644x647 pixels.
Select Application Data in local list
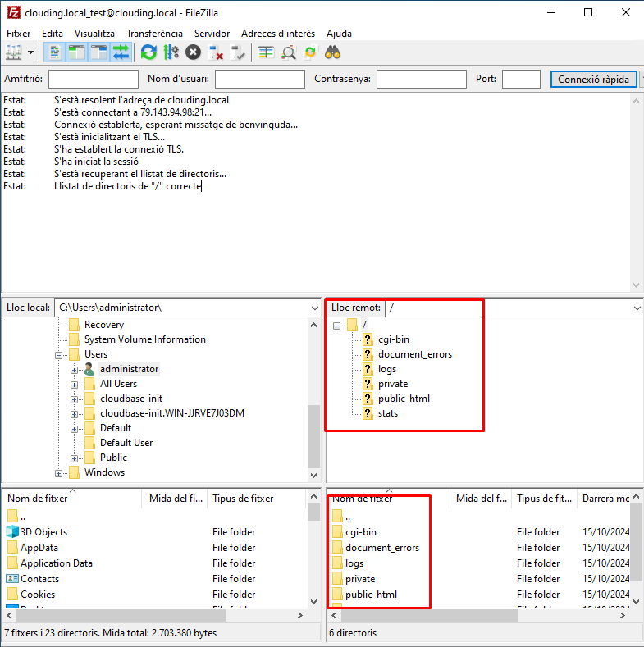coord(57,563)
